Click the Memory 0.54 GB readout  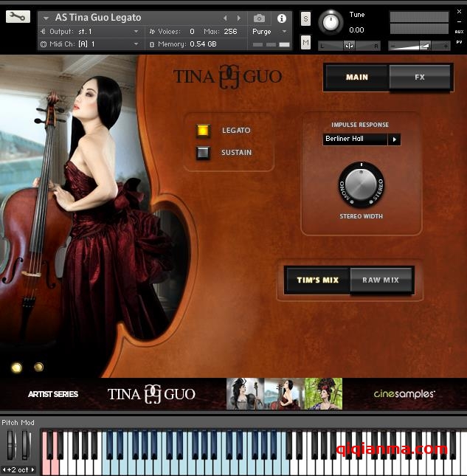(187, 44)
